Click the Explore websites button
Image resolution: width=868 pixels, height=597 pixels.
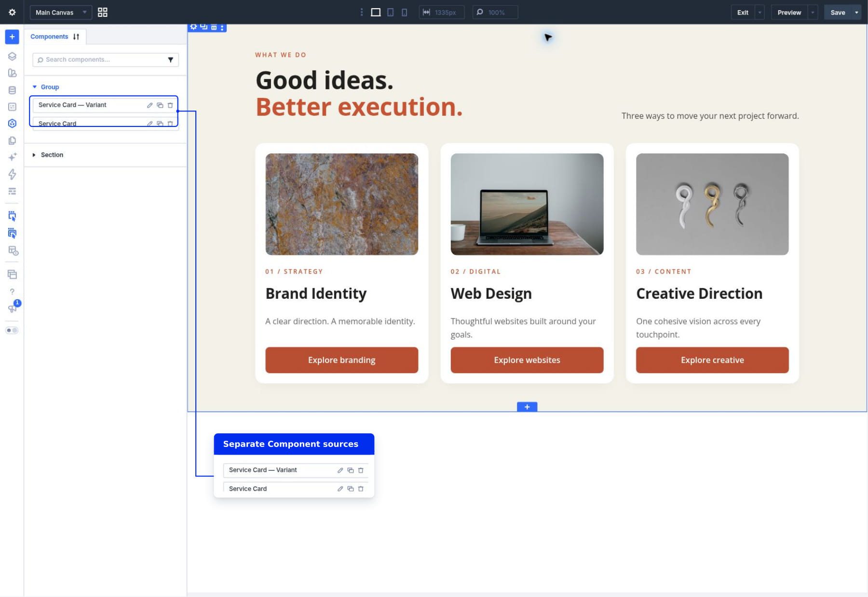click(x=527, y=360)
